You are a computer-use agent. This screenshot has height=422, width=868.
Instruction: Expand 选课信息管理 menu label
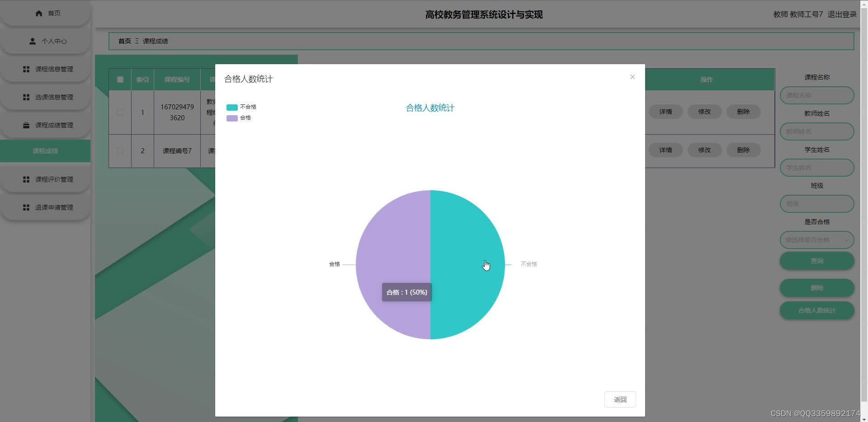(54, 97)
